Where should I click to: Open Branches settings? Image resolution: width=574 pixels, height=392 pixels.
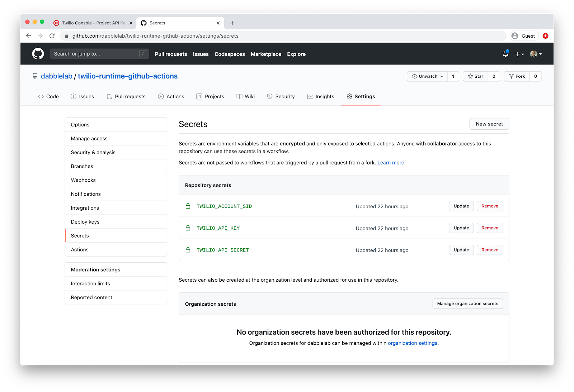[116, 166]
